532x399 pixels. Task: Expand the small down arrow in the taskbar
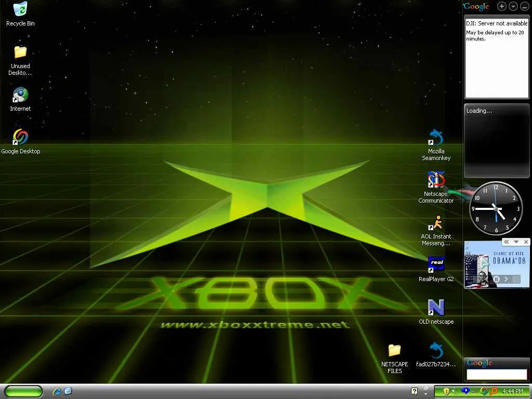tap(426, 395)
